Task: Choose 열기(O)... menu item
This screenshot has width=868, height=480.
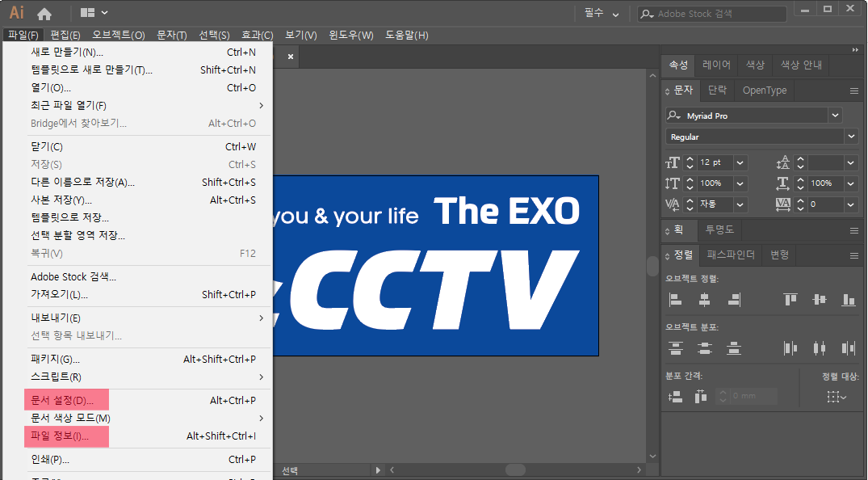Action: 138,87
